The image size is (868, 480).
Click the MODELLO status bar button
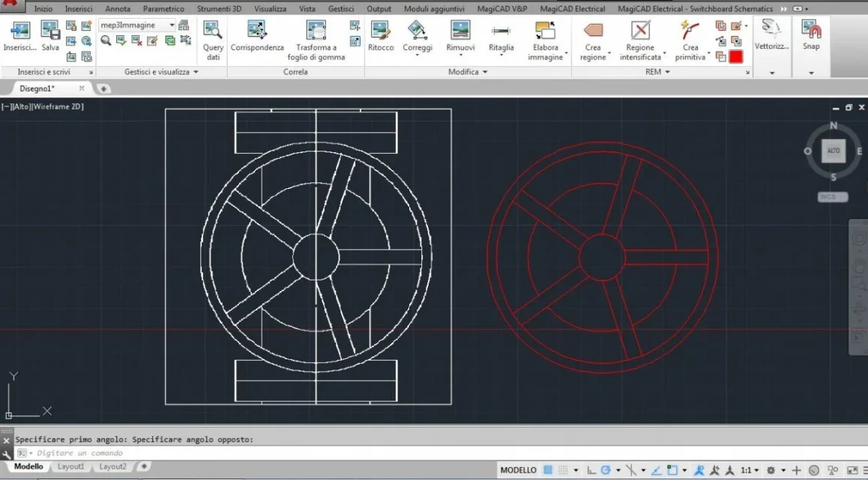click(518, 470)
